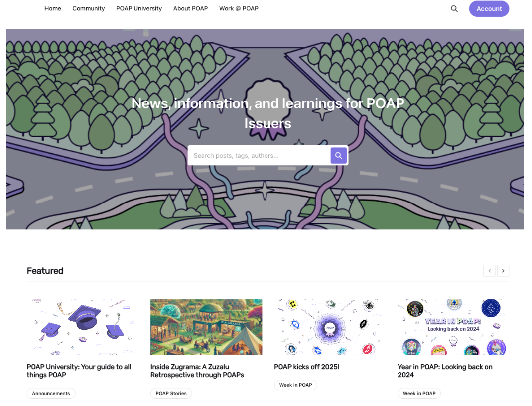Open the graduation caps thumbnail post
532x406 pixels.
pos(83,327)
